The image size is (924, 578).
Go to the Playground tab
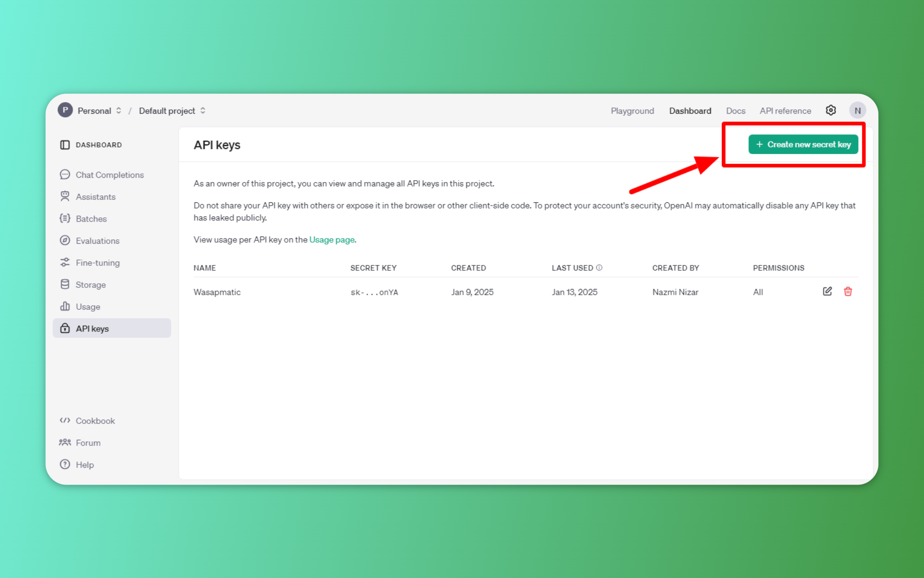click(x=632, y=111)
